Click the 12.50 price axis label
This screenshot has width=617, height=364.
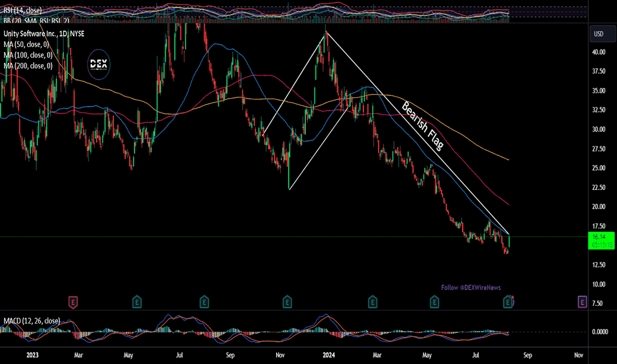point(598,265)
